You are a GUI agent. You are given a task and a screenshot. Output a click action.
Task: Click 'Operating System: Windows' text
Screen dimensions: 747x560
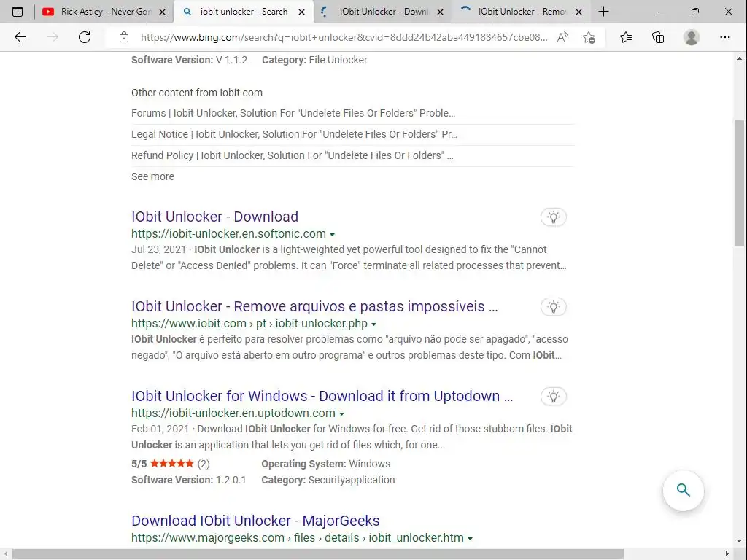tap(325, 464)
